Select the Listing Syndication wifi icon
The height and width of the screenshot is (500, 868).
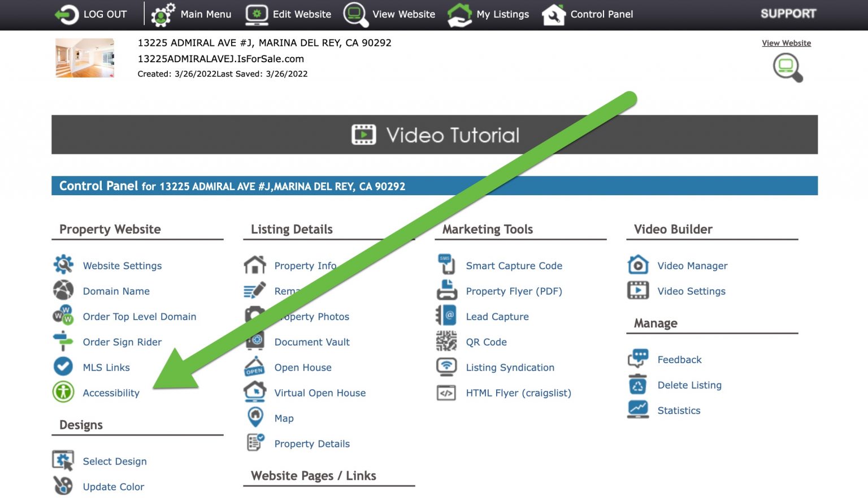(447, 367)
